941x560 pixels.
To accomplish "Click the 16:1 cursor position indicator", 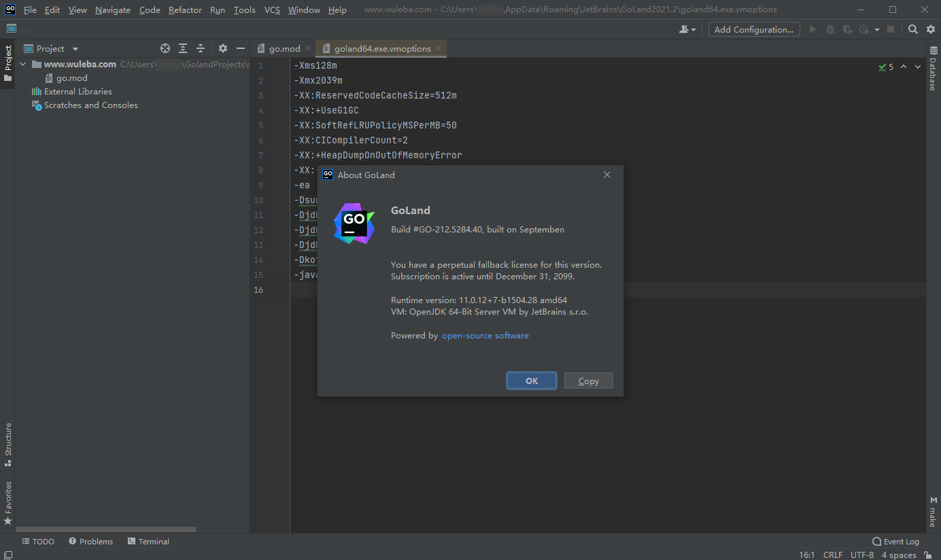I will click(807, 555).
